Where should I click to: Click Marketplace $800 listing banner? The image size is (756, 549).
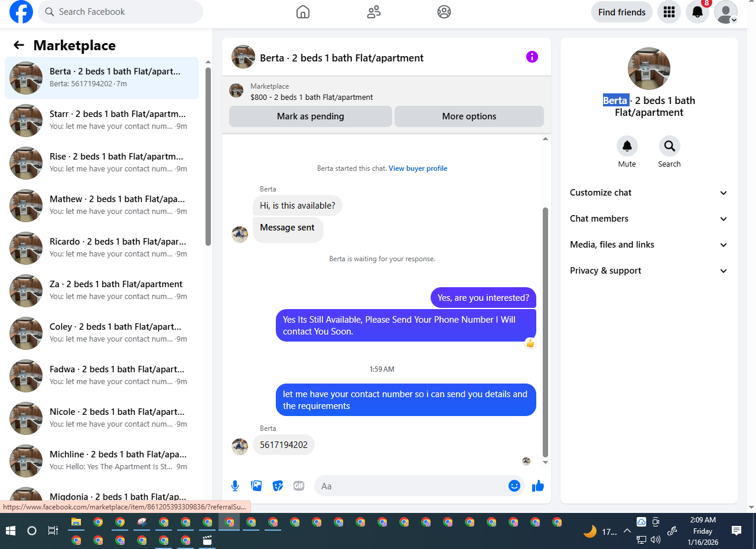coord(386,92)
